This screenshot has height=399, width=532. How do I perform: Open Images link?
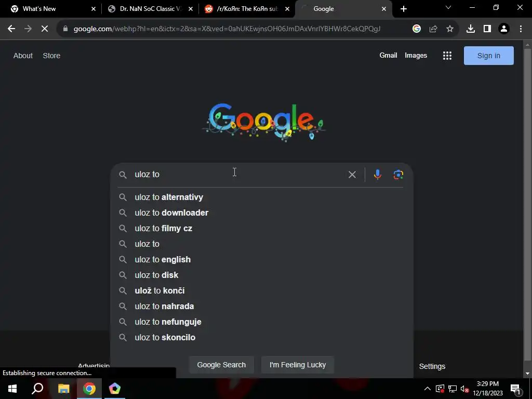click(x=416, y=55)
